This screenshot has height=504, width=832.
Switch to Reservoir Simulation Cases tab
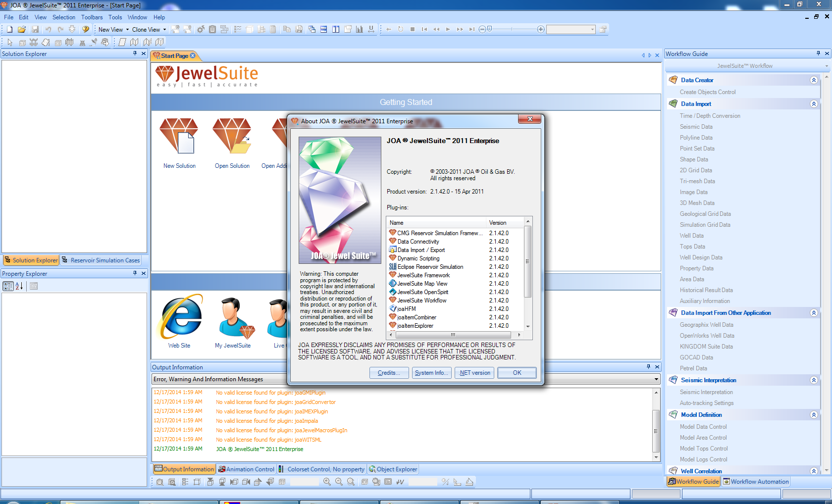point(101,260)
